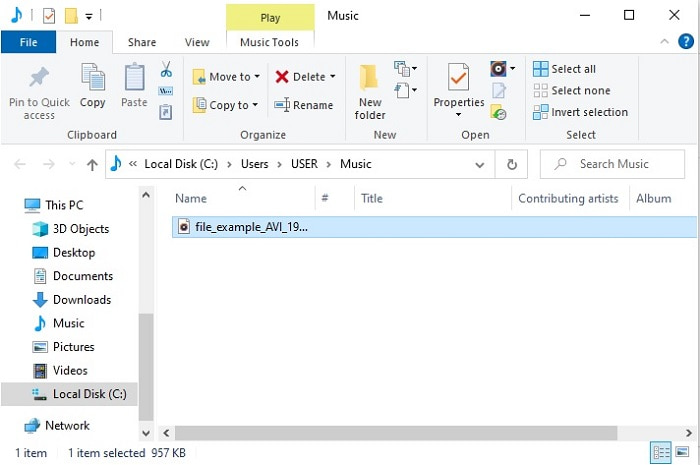Click the Cut scissors icon
Image resolution: width=700 pixels, height=465 pixels.
(166, 69)
